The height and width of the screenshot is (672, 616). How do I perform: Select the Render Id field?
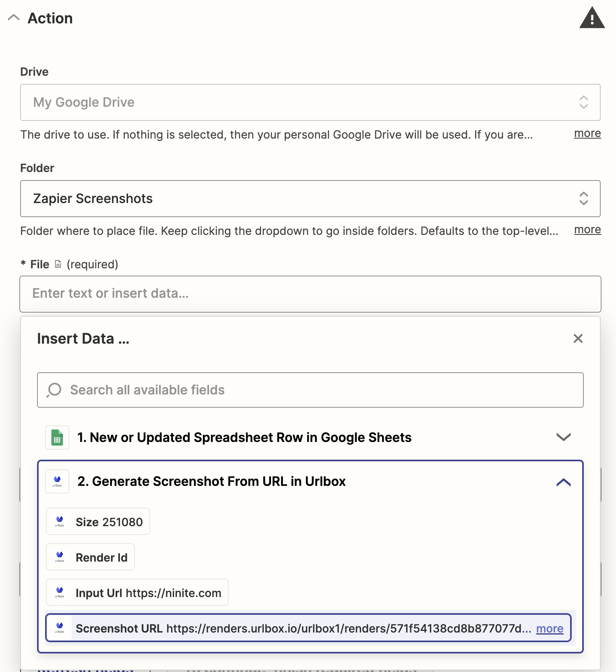coord(90,557)
